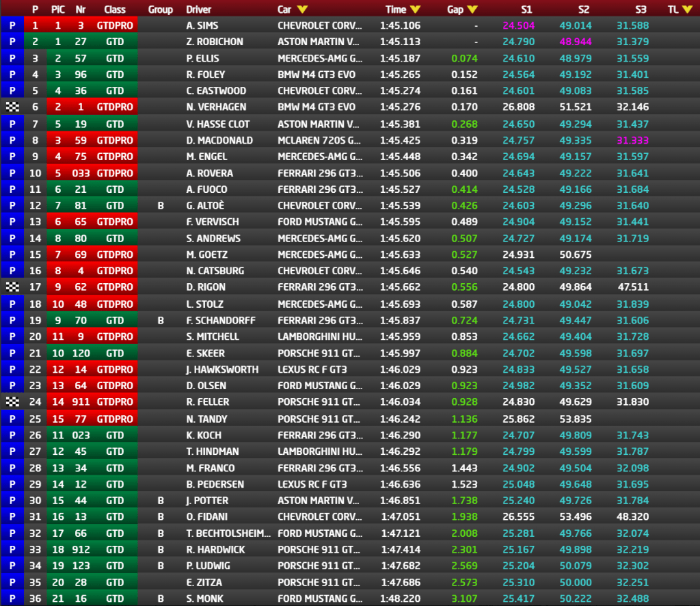Click the blue P pit icon for S. Mitchell
The image size is (700, 606).
click(x=12, y=337)
